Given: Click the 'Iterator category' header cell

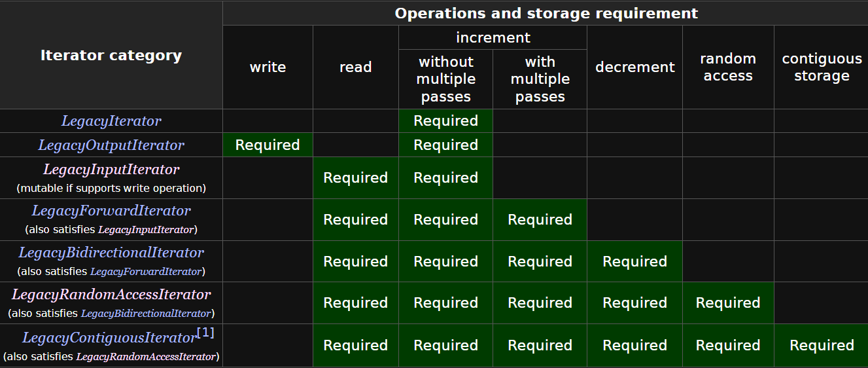Looking at the screenshot, I should 111,56.
